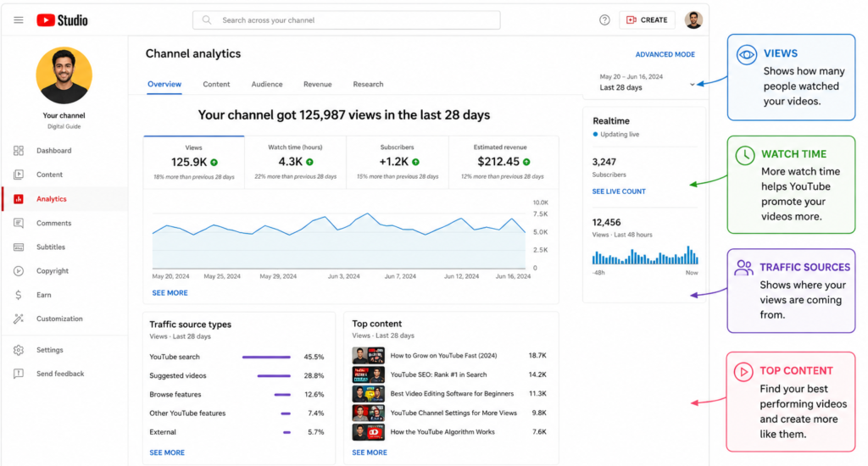Viewport: 868px width, 466px height.
Task: Click SEE MORE under views chart
Action: (170, 293)
